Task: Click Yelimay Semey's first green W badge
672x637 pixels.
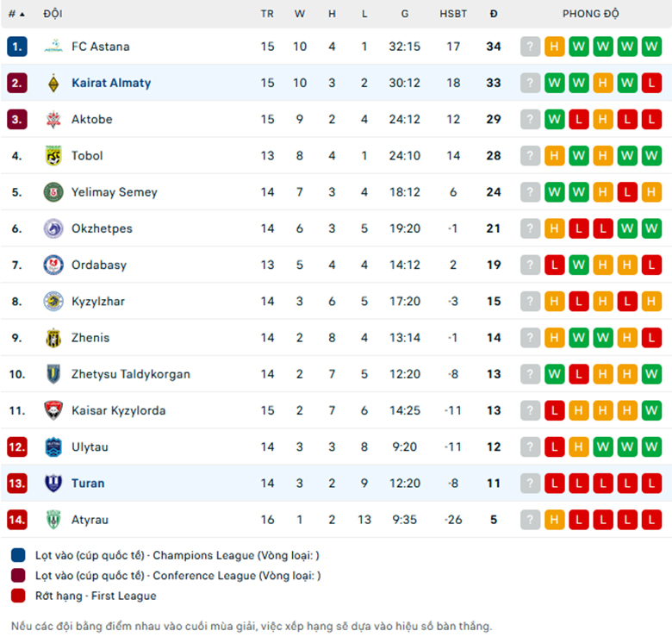Action: [x=554, y=192]
